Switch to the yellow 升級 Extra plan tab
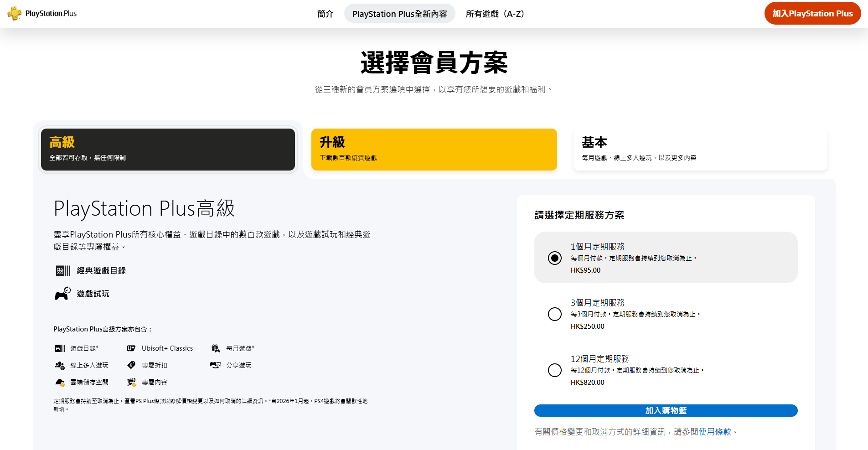The width and height of the screenshot is (868, 450). pyautogui.click(x=434, y=150)
